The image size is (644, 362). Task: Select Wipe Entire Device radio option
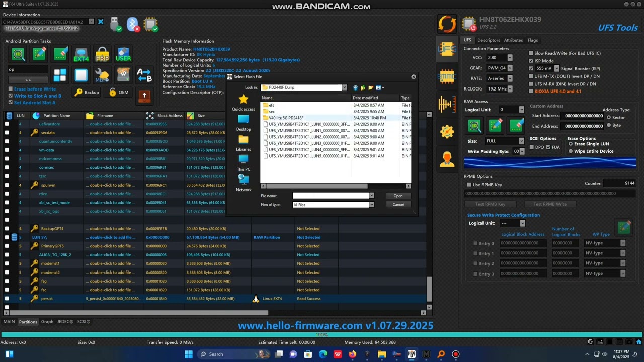[x=571, y=151]
